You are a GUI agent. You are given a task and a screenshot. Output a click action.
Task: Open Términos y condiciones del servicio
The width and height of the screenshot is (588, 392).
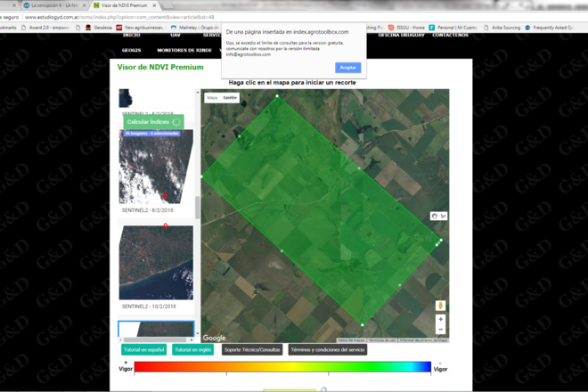click(327, 349)
